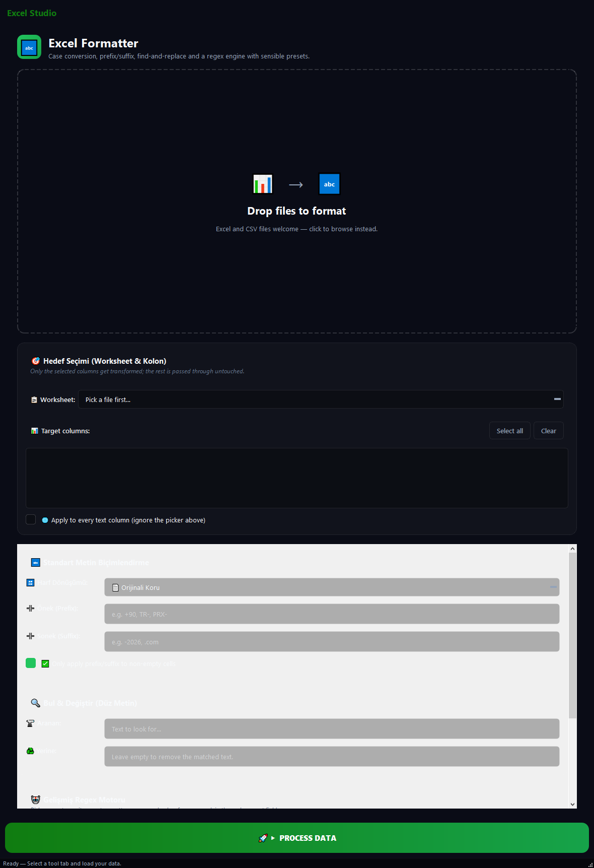Click the Drop files to format zone
This screenshot has width=594, height=868.
pos(297,202)
